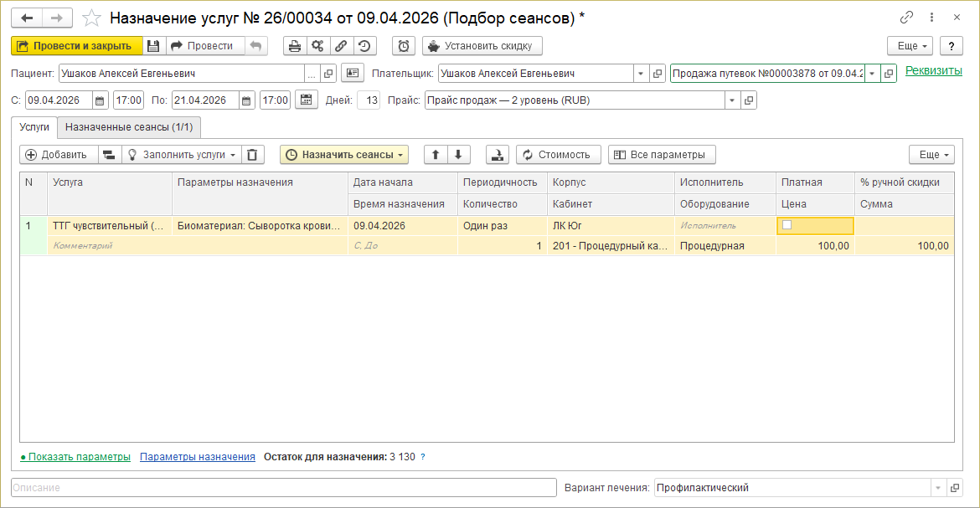Click the Процедурная equipment cell
Screen dimensions: 980x508
coord(725,245)
